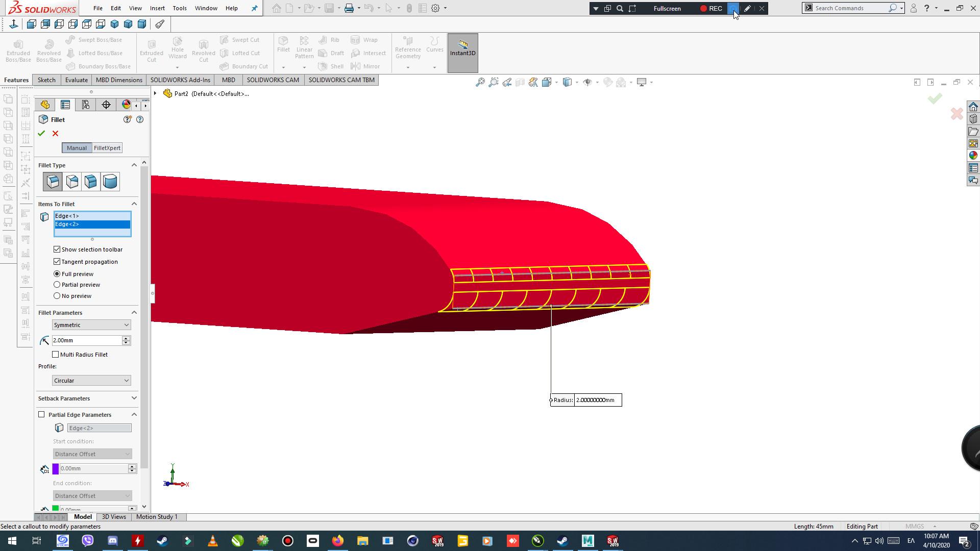Viewport: 980px width, 551px height.
Task: Select the Revolved Boss/Base tool
Action: pos(48,51)
